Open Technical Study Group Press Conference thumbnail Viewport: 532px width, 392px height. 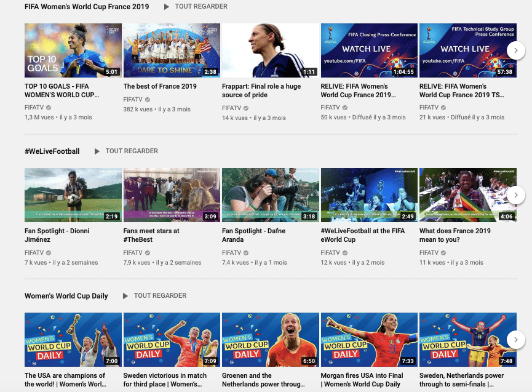[x=468, y=50]
